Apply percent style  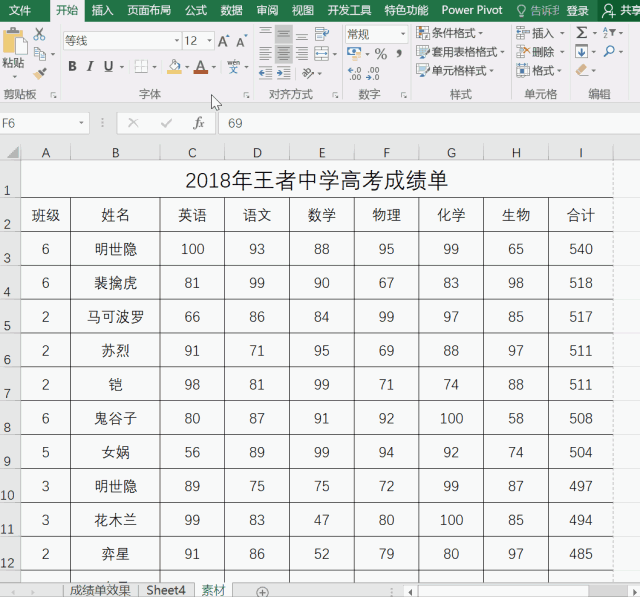381,53
